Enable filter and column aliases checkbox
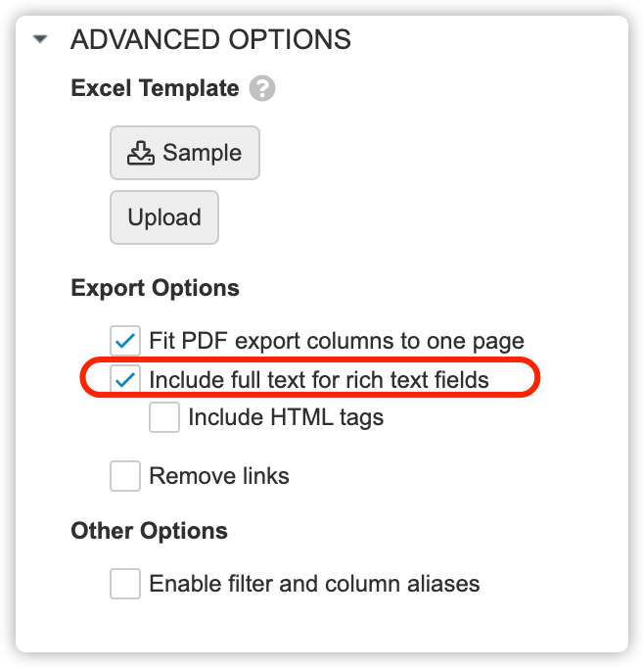Image resolution: width=644 pixels, height=668 pixels. pos(125,584)
